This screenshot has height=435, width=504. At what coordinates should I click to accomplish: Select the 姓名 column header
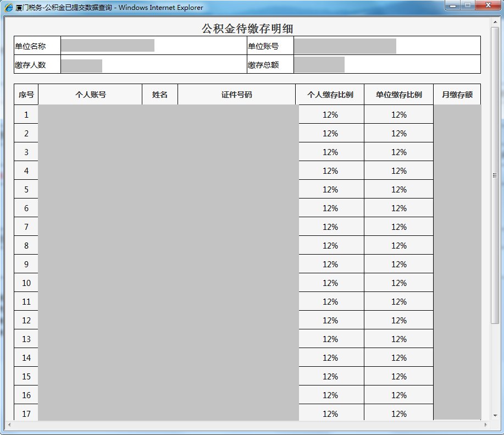pos(160,95)
